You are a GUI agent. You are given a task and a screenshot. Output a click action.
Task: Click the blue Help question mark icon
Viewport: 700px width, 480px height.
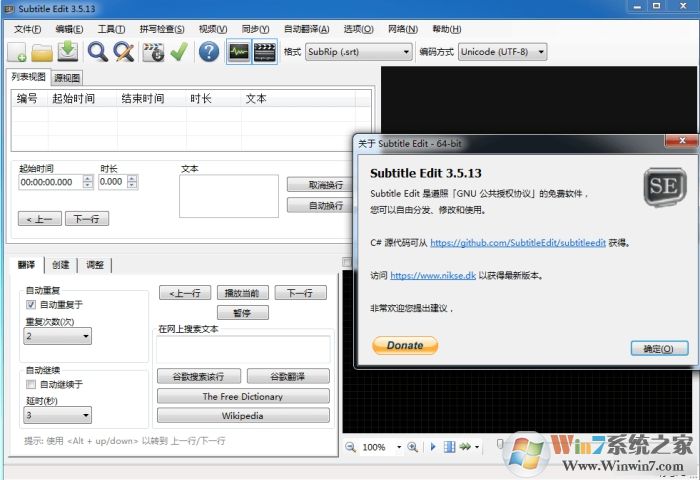[x=209, y=51]
